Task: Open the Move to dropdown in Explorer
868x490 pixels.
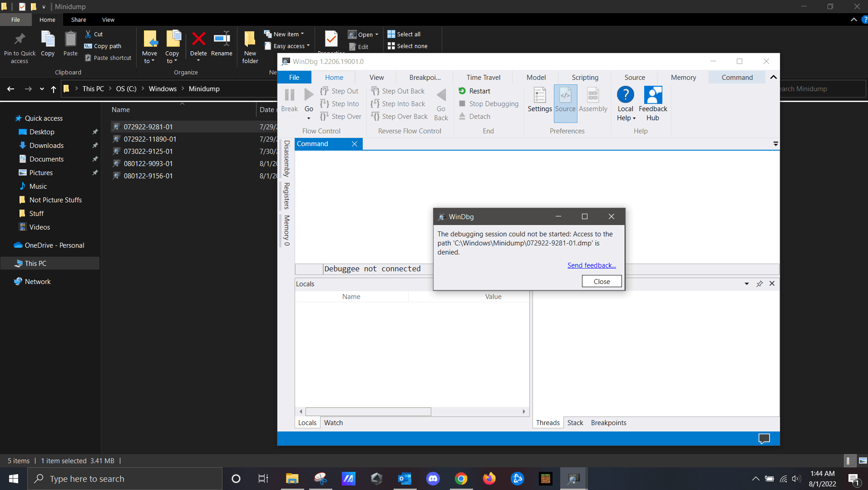Action: click(149, 47)
